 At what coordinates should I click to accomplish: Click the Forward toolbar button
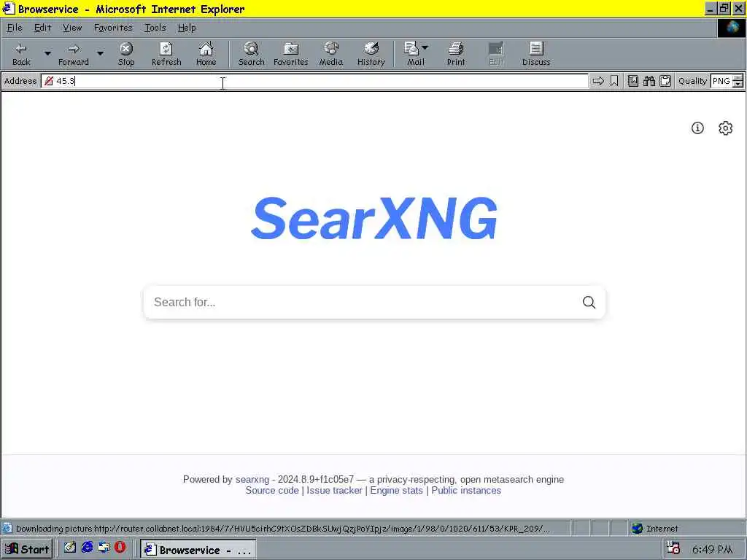pos(74,54)
